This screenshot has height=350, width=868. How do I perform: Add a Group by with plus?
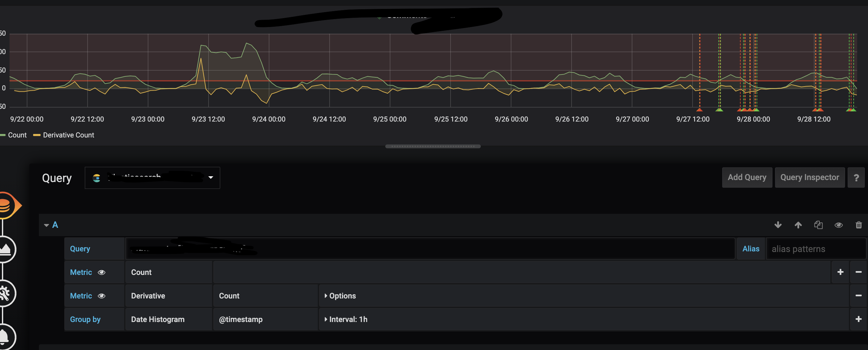point(858,319)
